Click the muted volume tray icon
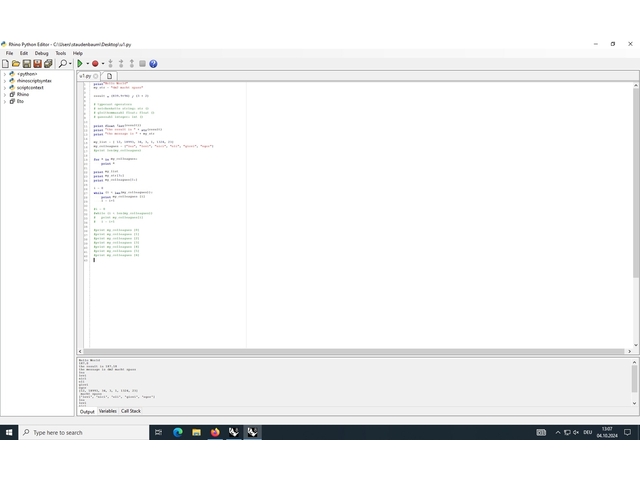The width and height of the screenshot is (640, 480). point(576,432)
